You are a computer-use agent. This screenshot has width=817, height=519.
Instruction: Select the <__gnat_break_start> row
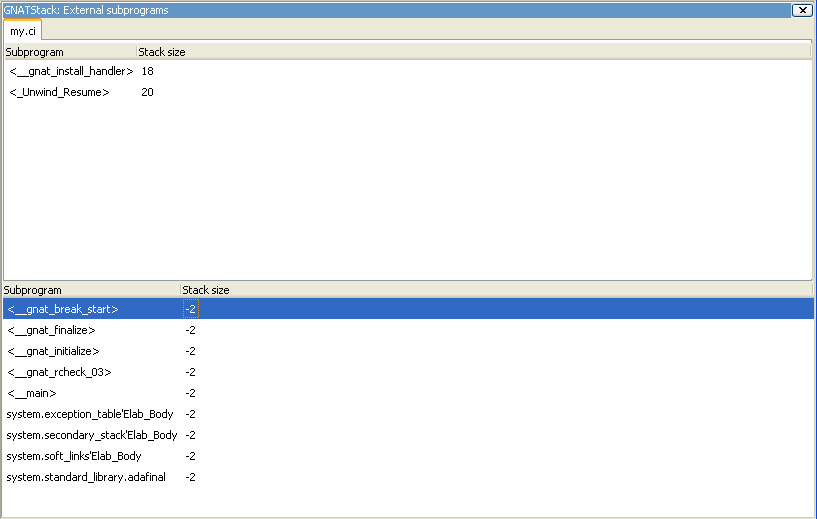coord(63,309)
